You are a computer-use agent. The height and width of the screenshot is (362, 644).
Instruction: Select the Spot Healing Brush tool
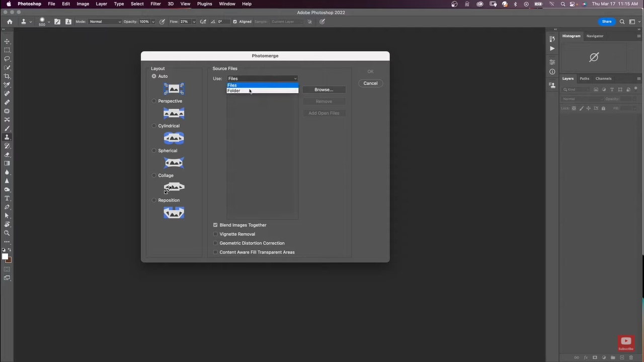tap(7, 94)
